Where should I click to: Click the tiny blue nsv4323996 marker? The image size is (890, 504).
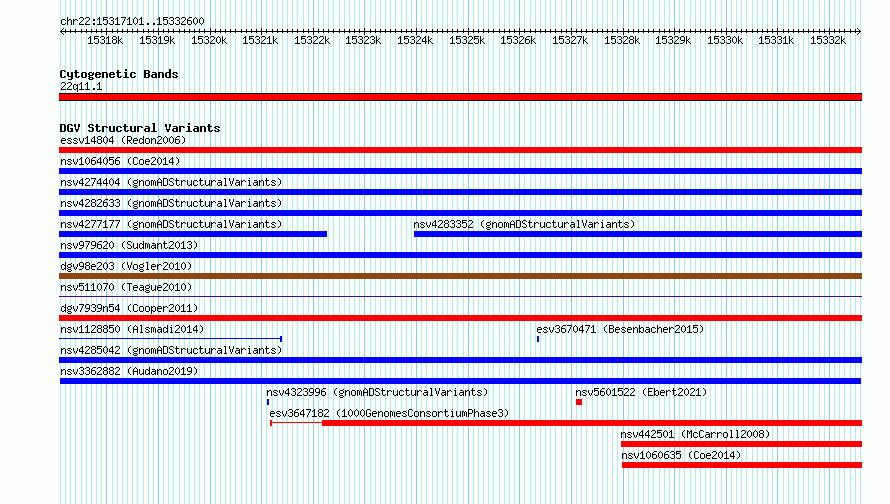268,402
